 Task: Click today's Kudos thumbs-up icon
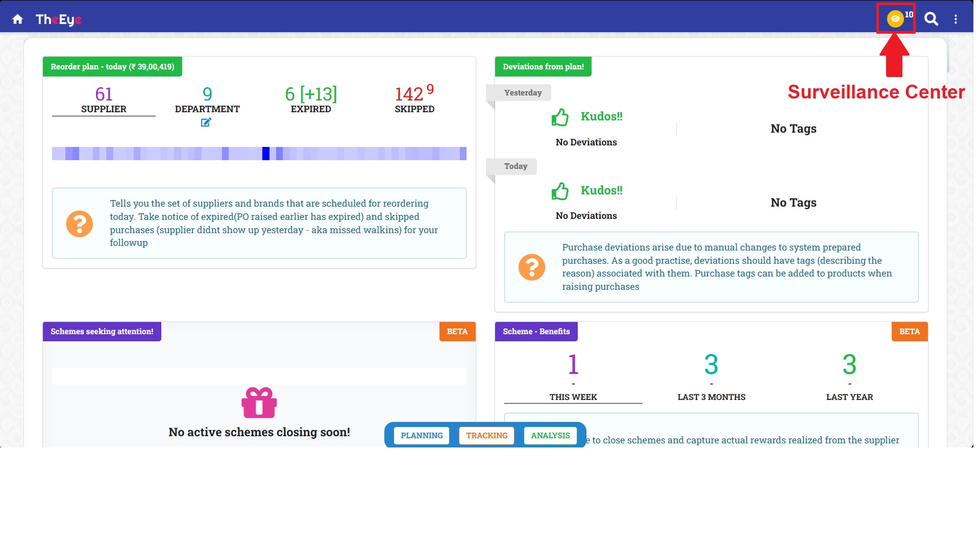560,191
